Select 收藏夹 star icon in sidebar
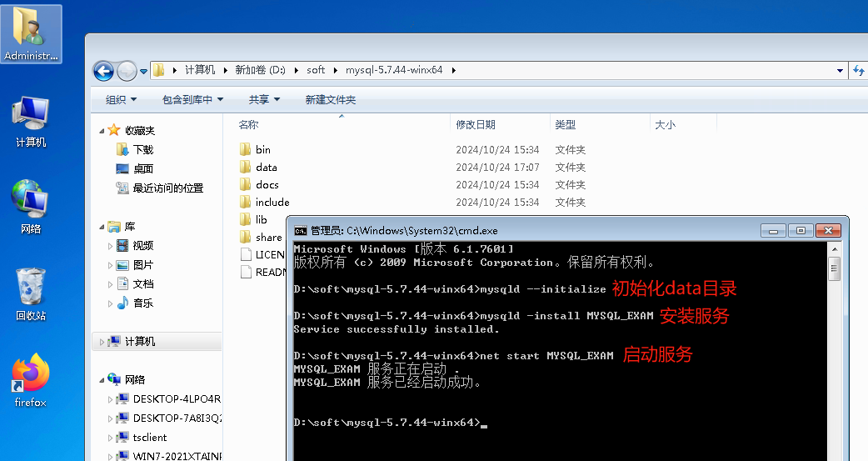Image resolution: width=868 pixels, height=461 pixels. coord(114,130)
